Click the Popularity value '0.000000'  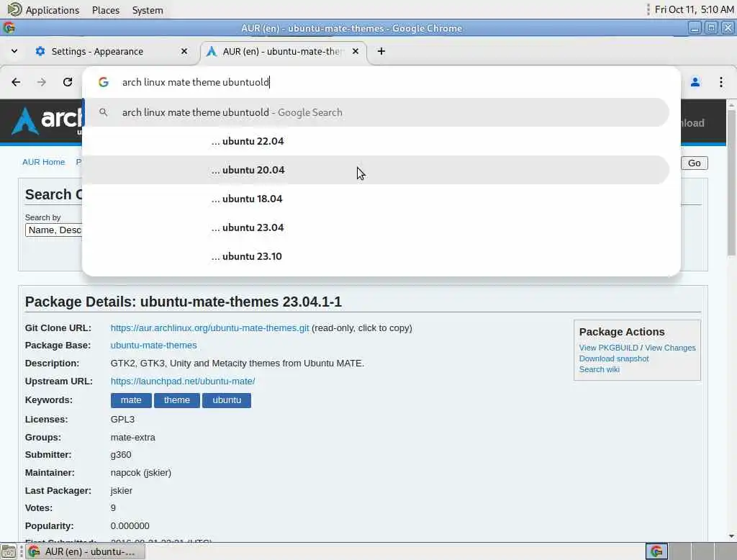130,525
